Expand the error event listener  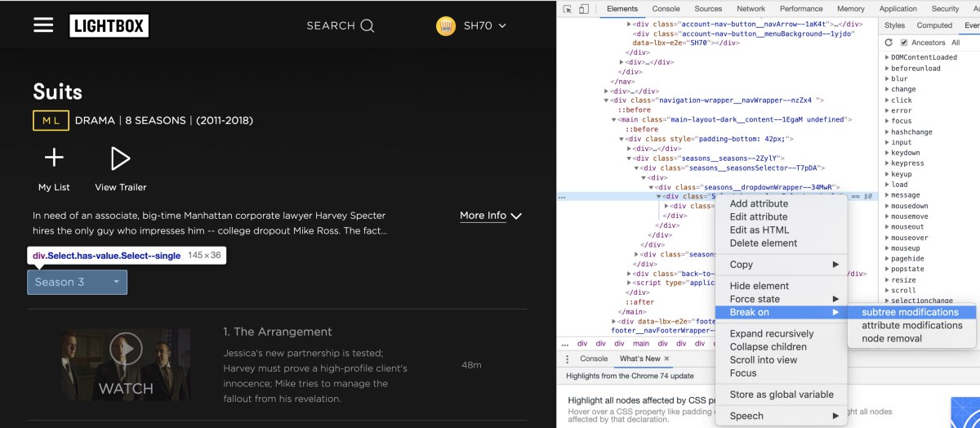pyautogui.click(x=888, y=111)
